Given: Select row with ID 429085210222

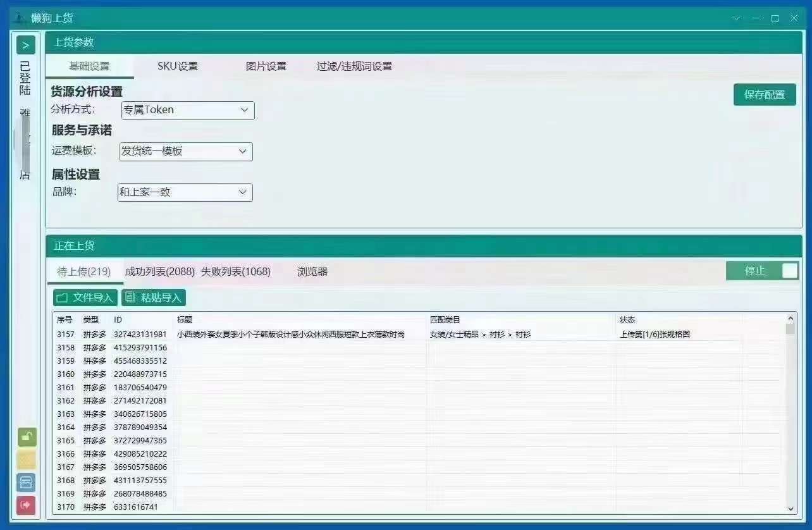Looking at the screenshot, I should 420,453.
